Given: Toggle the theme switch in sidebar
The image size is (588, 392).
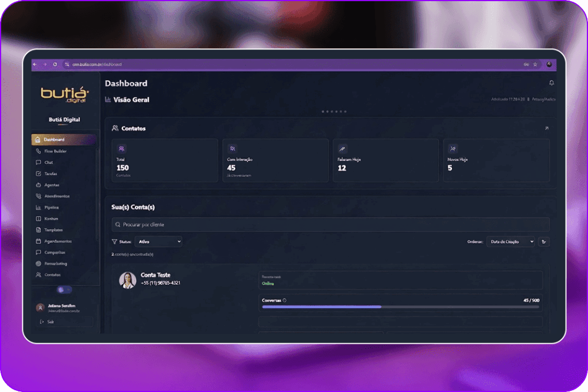Looking at the screenshot, I should (x=64, y=290).
